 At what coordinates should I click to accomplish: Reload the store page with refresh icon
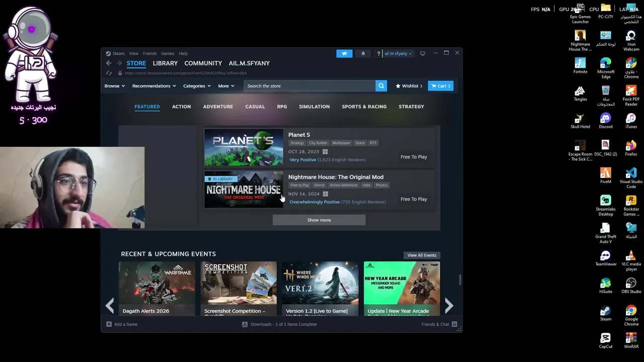[x=109, y=73]
